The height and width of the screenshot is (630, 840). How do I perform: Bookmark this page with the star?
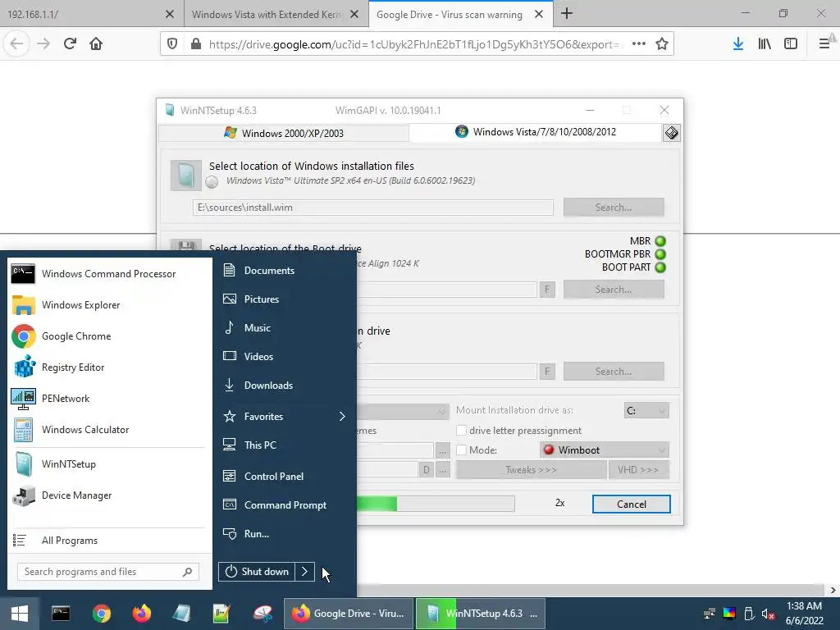click(662, 44)
